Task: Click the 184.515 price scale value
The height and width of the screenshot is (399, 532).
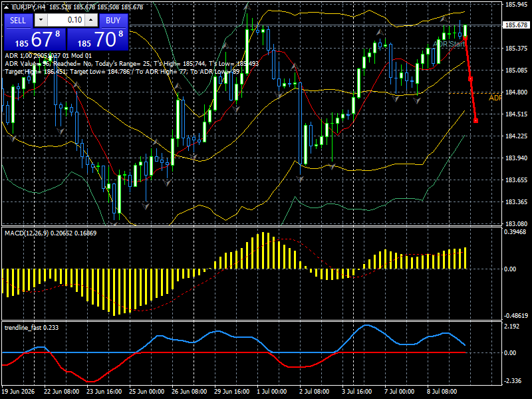Action: (517, 114)
